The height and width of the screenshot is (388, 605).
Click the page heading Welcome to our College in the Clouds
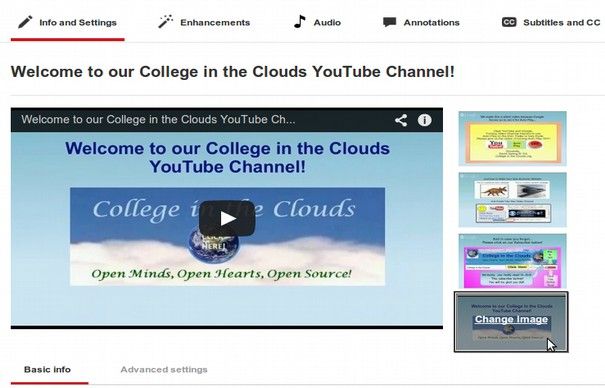[233, 72]
